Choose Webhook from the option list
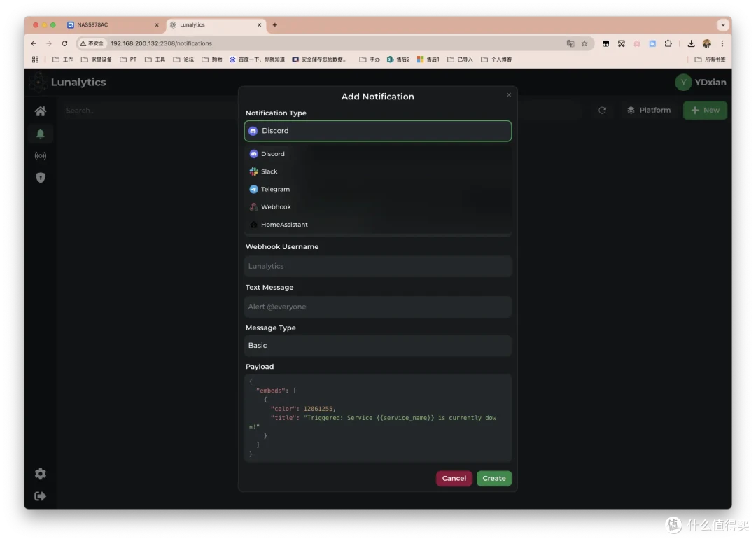 click(x=377, y=207)
